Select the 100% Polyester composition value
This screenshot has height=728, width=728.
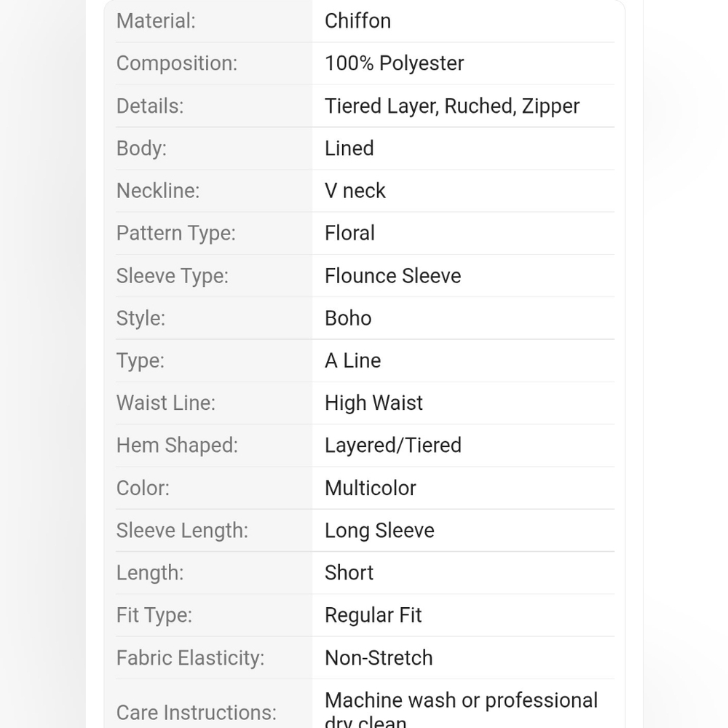[394, 63]
